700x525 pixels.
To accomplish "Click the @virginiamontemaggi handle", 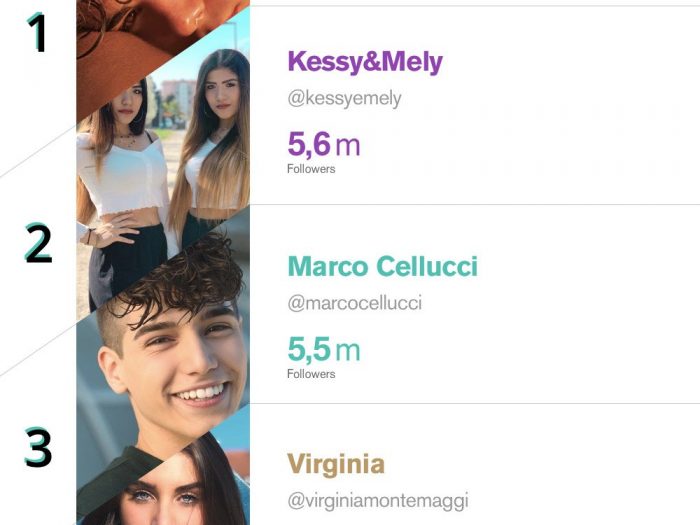I will pos(377,501).
